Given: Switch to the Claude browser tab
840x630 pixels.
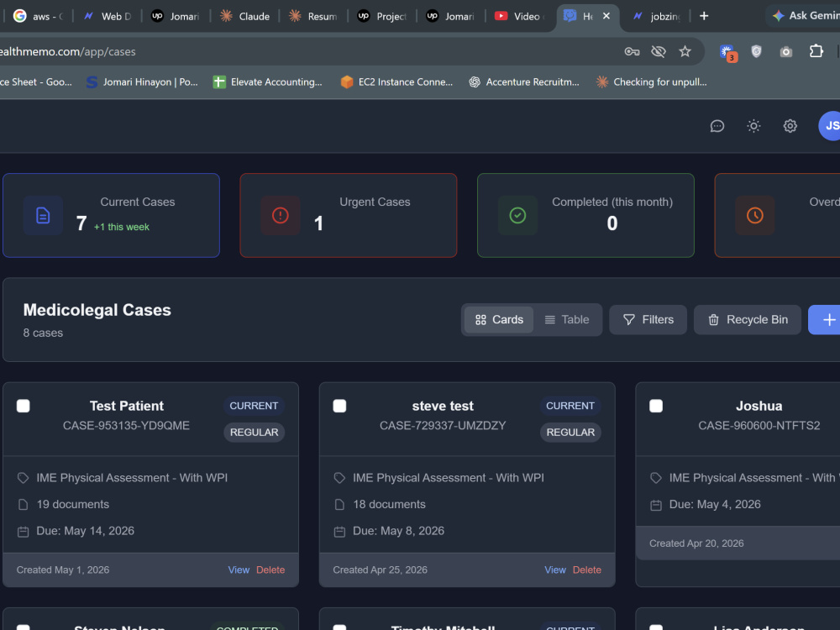Looking at the screenshot, I should (x=244, y=16).
